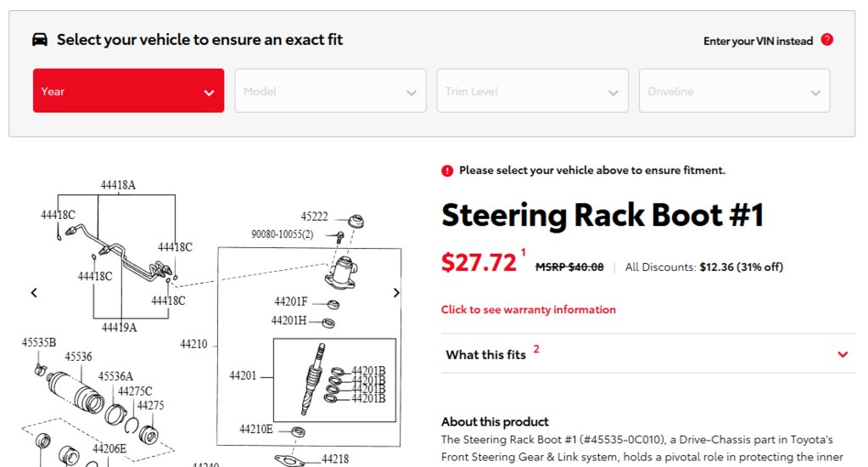This screenshot has width=868, height=467.
Task: Click the steering rack parts diagram image
Action: 215,321
